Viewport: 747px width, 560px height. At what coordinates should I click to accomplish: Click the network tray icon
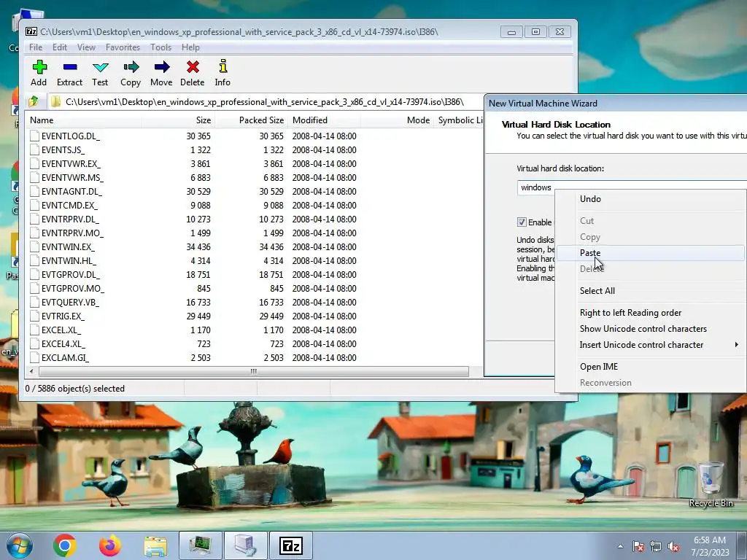tap(656, 546)
